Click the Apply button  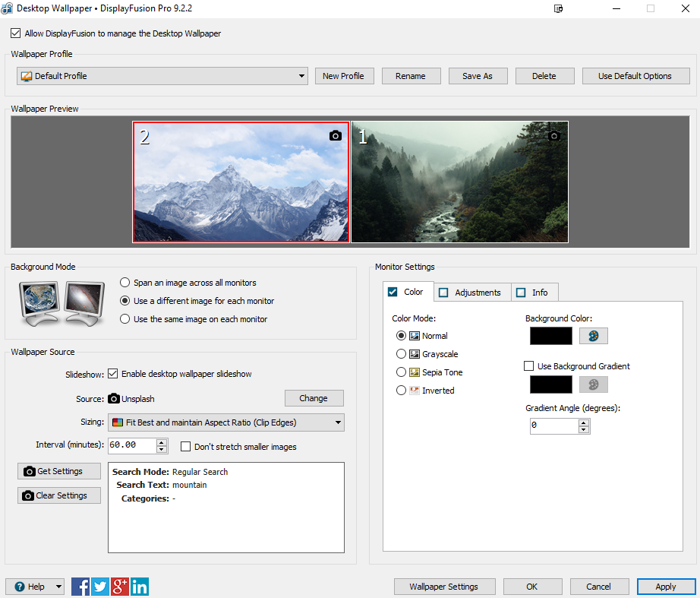666,587
